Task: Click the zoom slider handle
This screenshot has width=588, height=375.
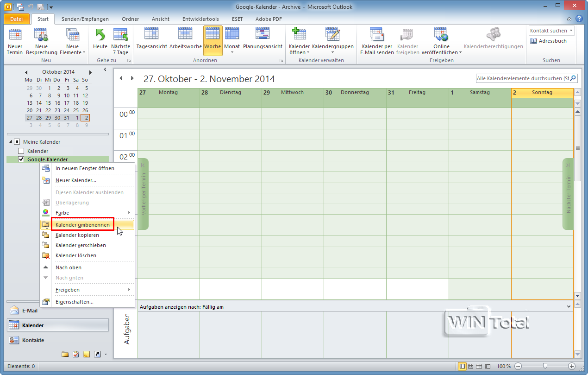Action: coord(545,366)
